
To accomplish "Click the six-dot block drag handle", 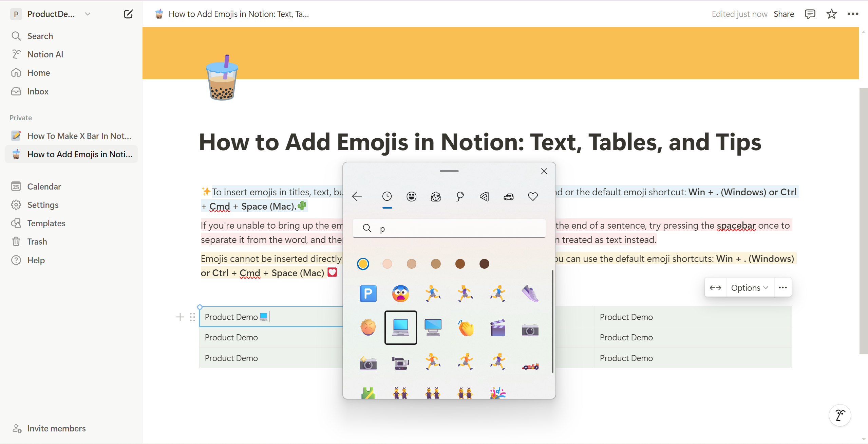I will coord(192,317).
